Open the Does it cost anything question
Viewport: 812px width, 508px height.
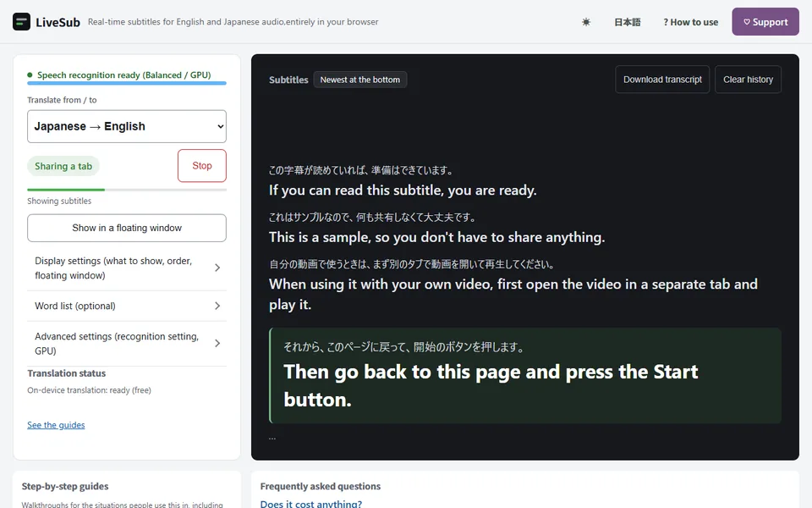[311, 503]
